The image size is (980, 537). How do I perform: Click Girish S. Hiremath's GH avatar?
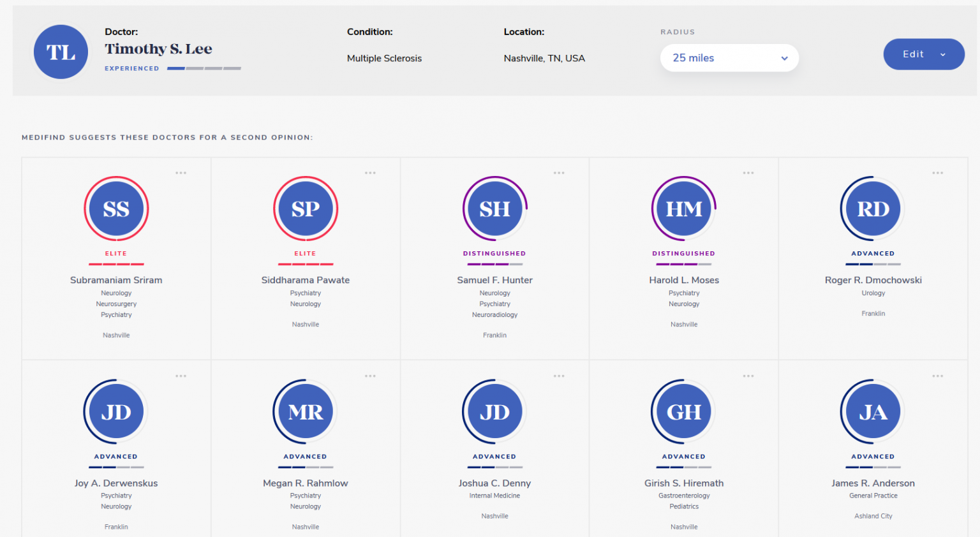[x=684, y=412]
